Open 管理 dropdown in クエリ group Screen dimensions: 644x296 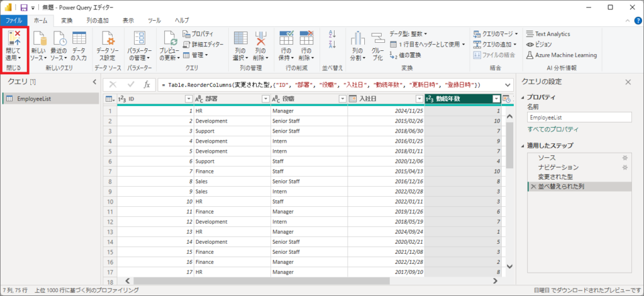196,55
